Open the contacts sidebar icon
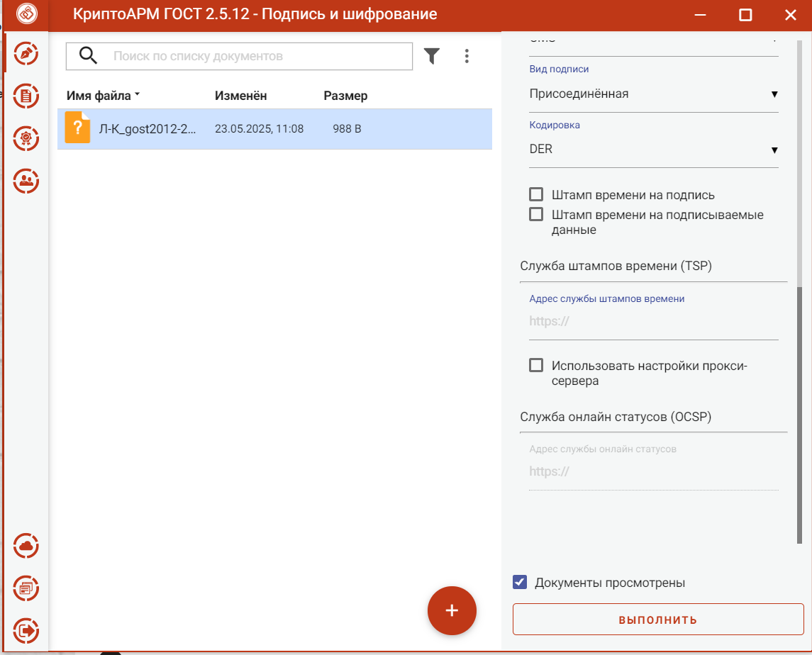The image size is (812, 655). pos(26,181)
